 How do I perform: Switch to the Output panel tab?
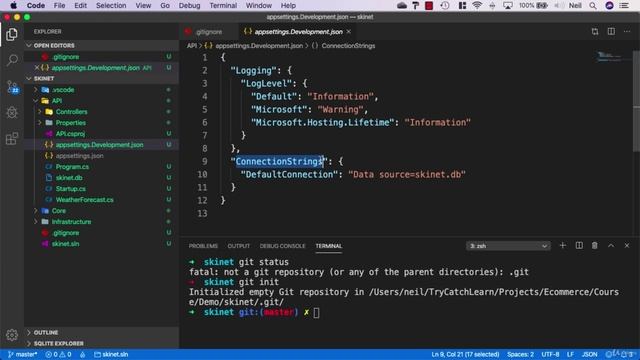pyautogui.click(x=238, y=246)
